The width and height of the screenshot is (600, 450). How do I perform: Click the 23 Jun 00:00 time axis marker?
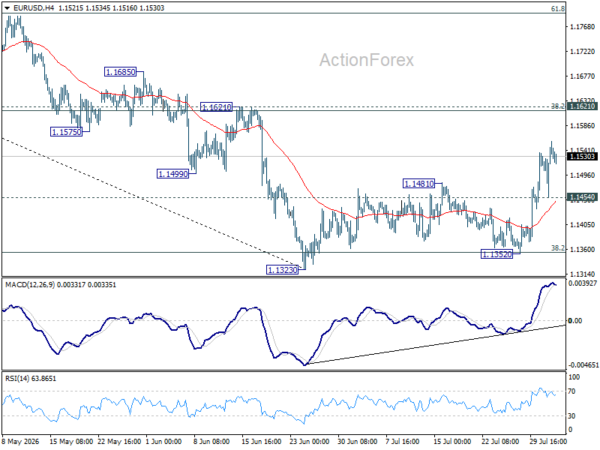pyautogui.click(x=309, y=441)
